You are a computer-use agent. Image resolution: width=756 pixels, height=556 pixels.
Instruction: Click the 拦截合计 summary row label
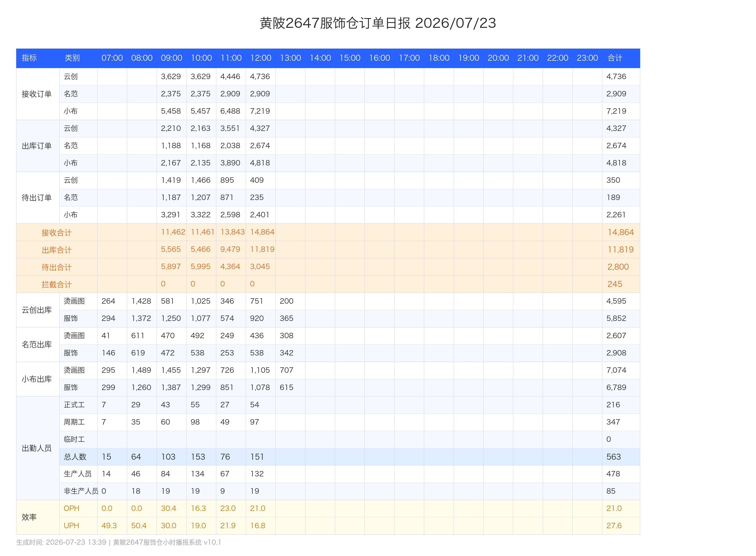click(x=56, y=284)
